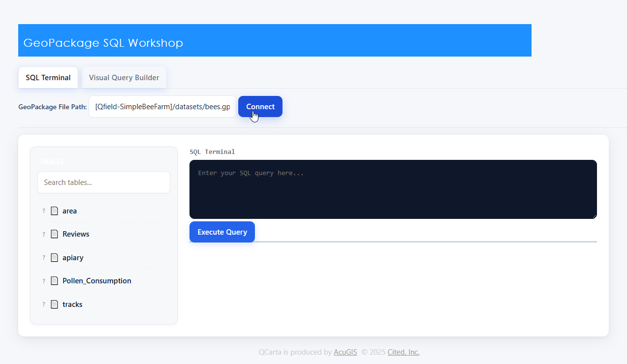The image size is (627, 364).
Task: Open the AcuGIS link in footer
Action: 345,352
